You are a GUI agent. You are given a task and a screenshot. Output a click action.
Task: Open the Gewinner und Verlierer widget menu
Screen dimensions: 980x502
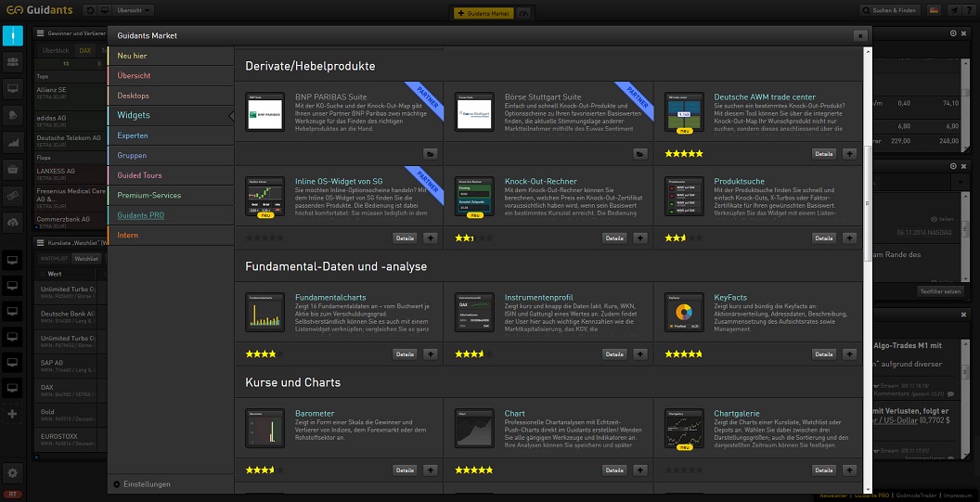tap(41, 32)
